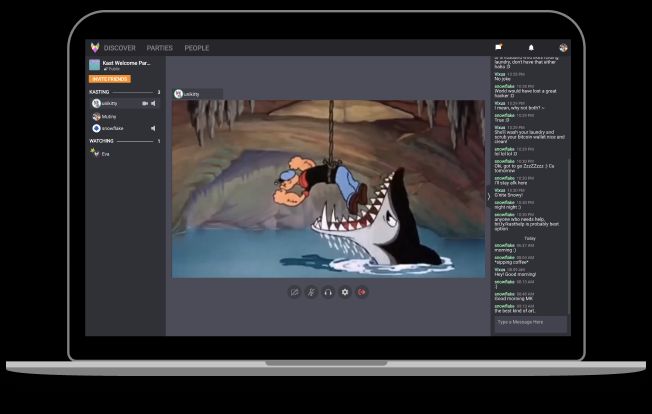Click the Popeye cartoon video stream
The height and width of the screenshot is (414, 652).
328,189
